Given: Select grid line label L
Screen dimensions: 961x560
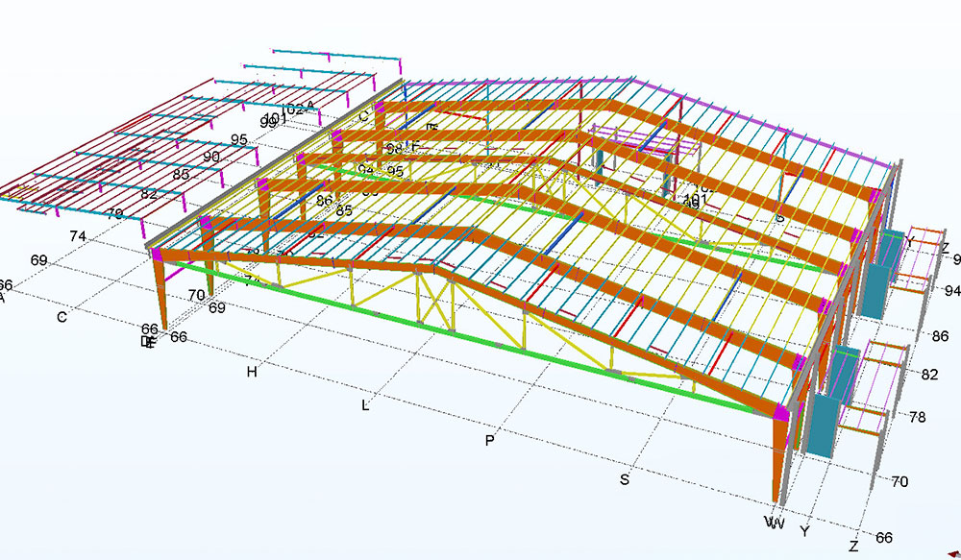Looking at the screenshot, I should [x=365, y=405].
